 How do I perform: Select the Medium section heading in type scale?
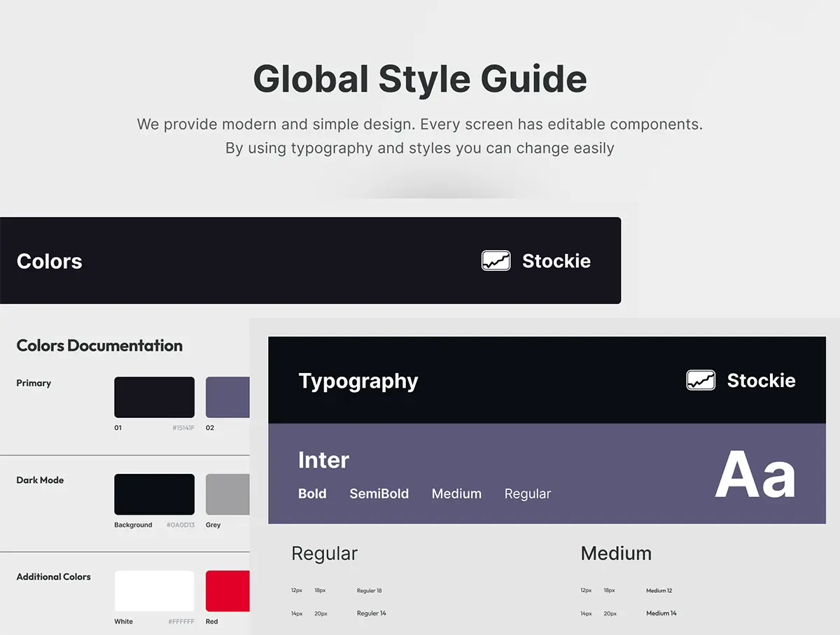coord(616,553)
